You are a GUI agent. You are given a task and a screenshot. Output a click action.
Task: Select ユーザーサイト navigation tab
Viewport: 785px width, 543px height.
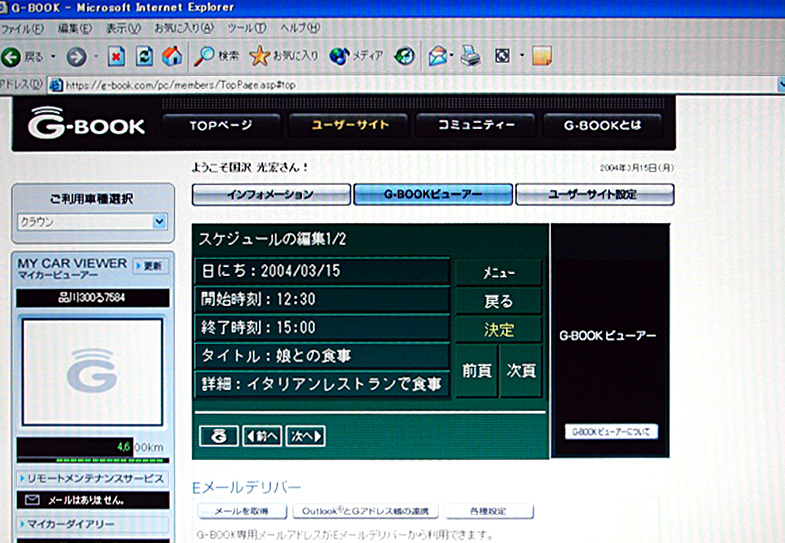click(x=350, y=125)
